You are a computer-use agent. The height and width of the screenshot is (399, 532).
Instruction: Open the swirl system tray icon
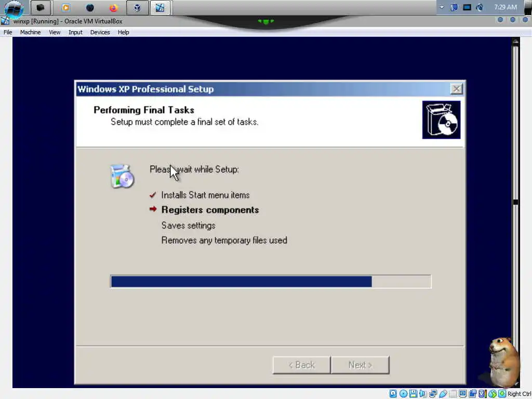coord(480,7)
